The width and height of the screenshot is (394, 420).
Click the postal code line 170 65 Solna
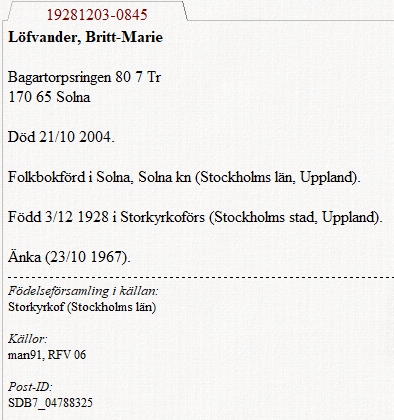49,97
